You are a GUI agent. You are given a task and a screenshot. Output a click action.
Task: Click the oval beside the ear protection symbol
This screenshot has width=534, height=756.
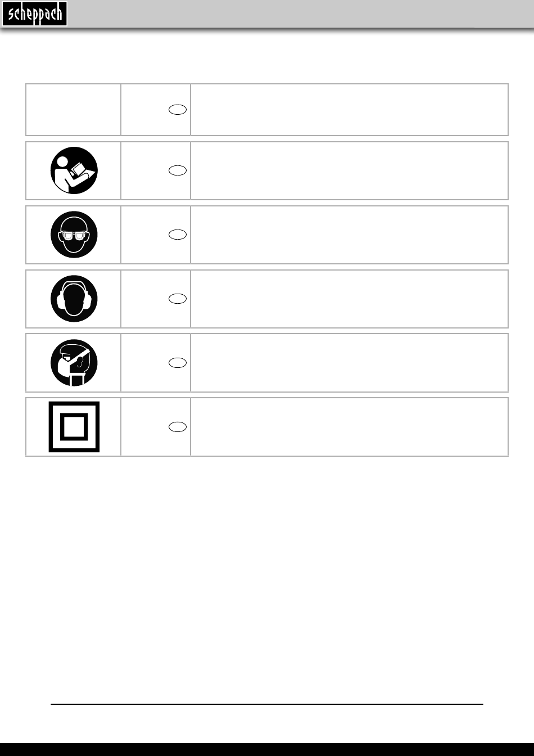pos(178,299)
